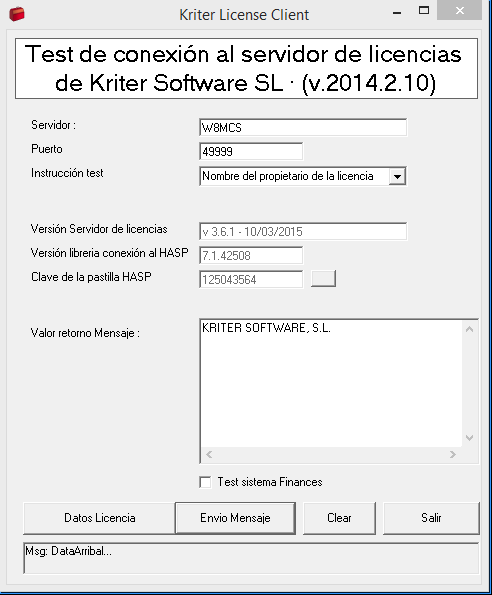Screen dimensions: 492x595
Task: Click the up arrow of message scrollbar
Action: 469,329
